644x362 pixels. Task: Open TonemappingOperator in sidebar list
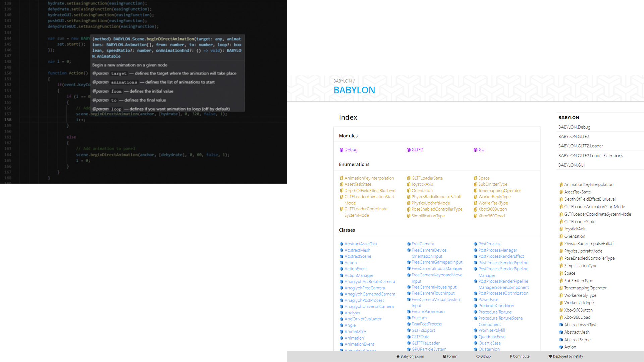pos(585,288)
